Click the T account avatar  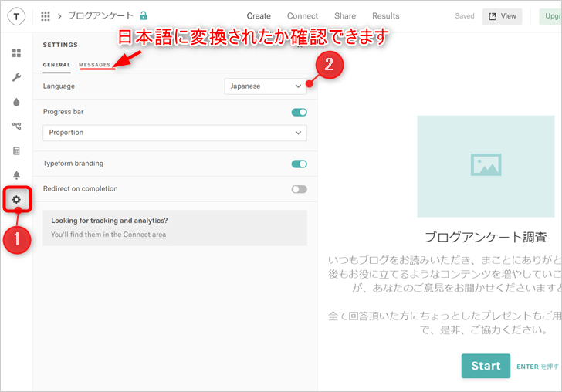pos(16,16)
